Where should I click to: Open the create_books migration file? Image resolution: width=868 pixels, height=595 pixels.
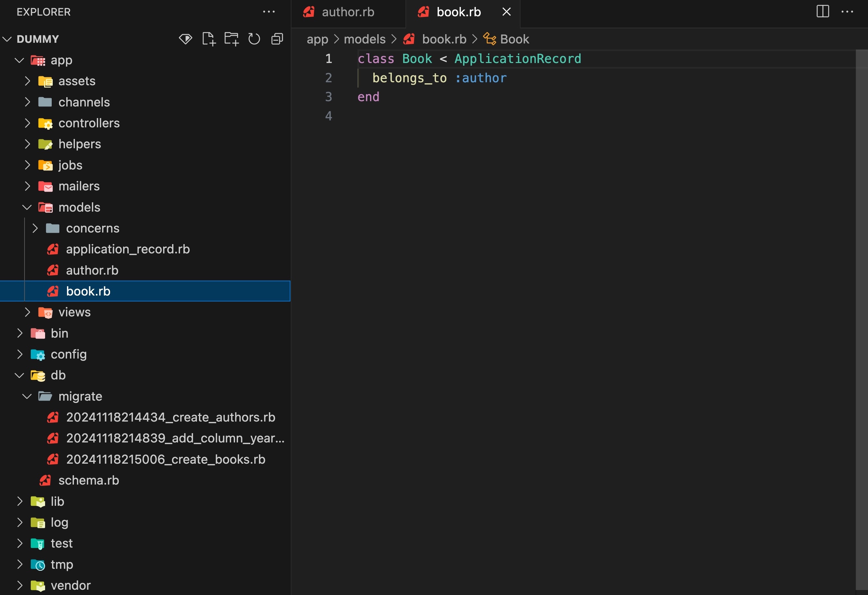click(165, 459)
